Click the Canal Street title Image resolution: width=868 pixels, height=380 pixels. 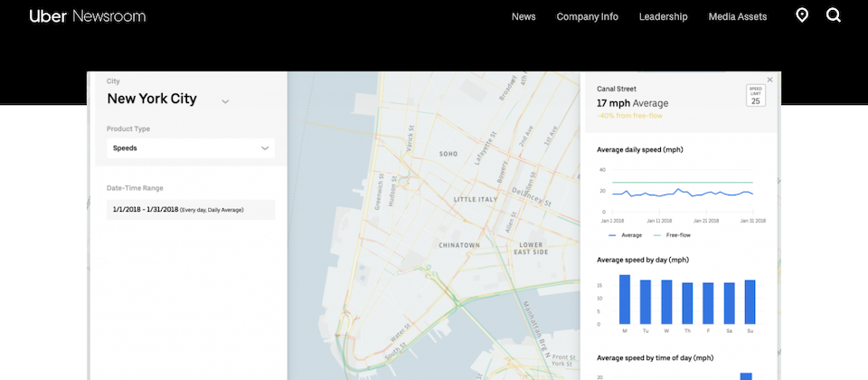tap(616, 89)
